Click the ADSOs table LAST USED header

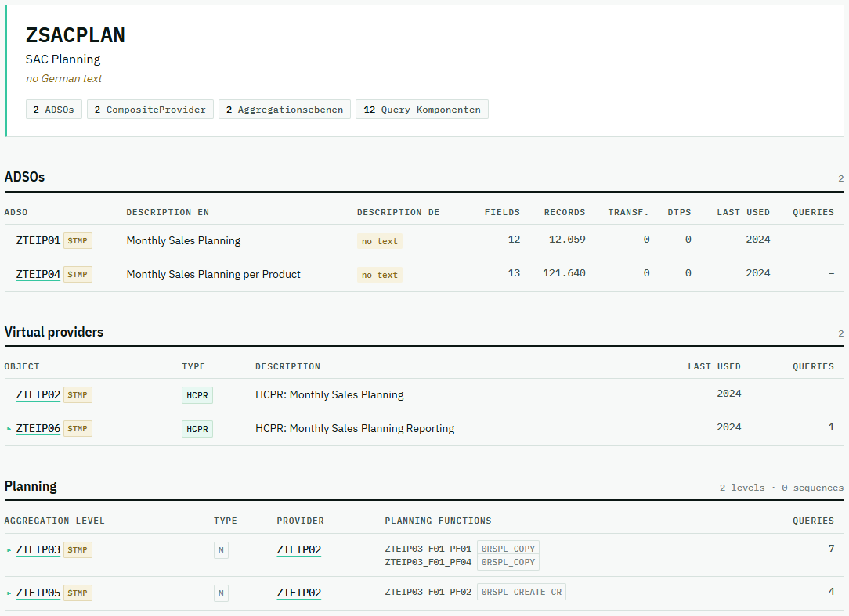pyautogui.click(x=743, y=212)
